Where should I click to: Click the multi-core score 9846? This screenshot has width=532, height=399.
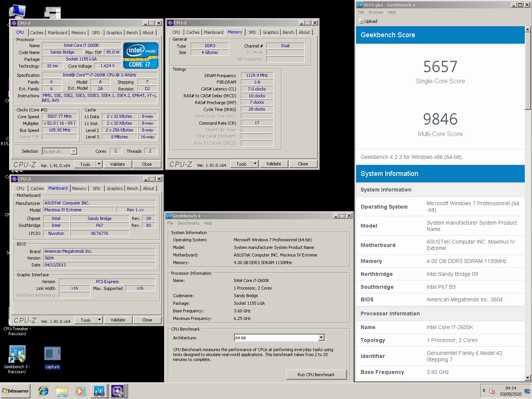coord(440,119)
